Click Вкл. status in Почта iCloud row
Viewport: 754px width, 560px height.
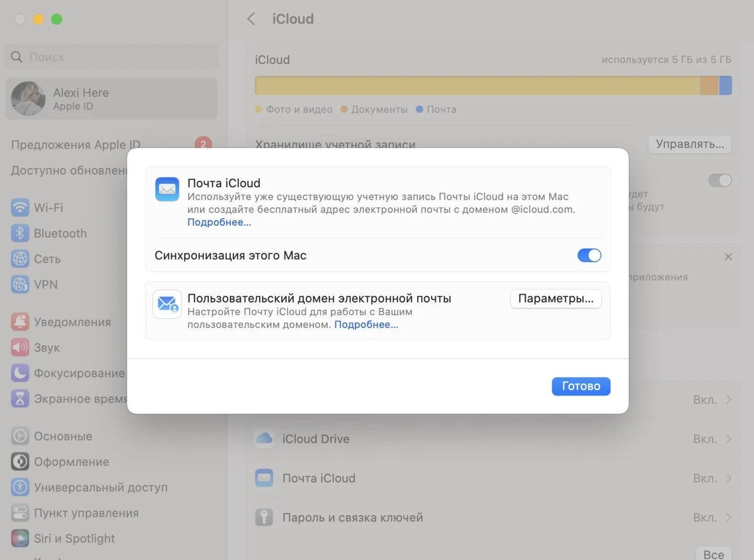pyautogui.click(x=705, y=478)
